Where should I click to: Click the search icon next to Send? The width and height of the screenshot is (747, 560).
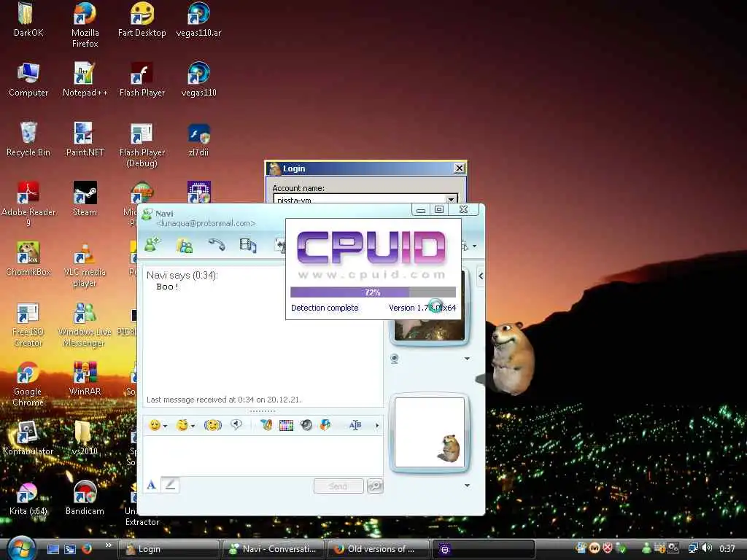[x=376, y=486]
